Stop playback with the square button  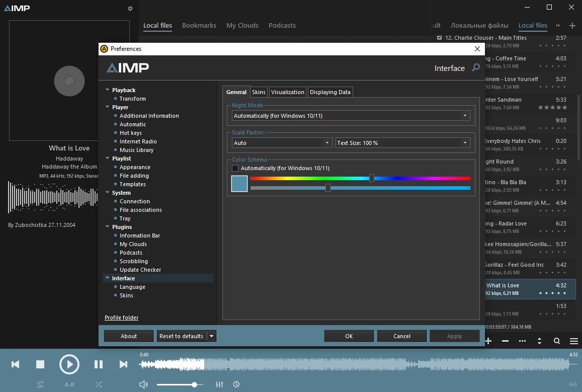pyautogui.click(x=40, y=364)
